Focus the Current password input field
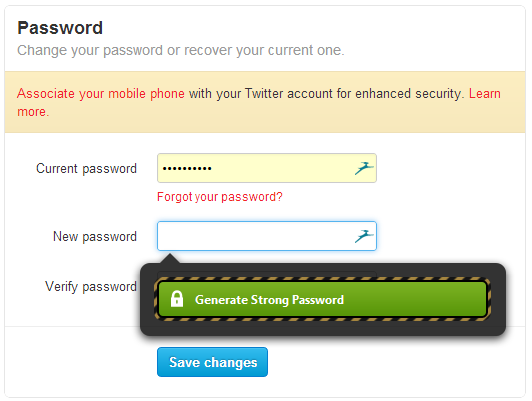This screenshot has width=532, height=401. [267, 168]
